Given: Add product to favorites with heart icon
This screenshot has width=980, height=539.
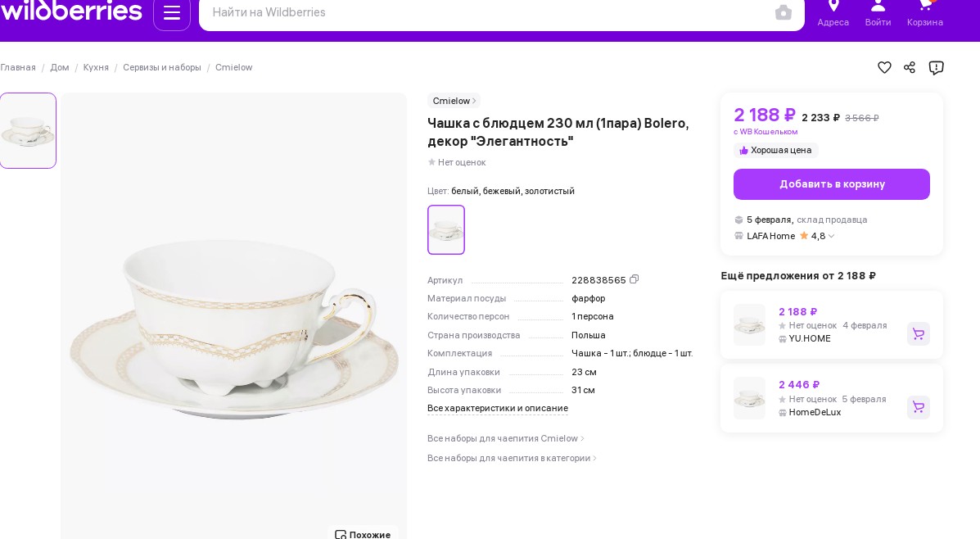Looking at the screenshot, I should coord(884,67).
